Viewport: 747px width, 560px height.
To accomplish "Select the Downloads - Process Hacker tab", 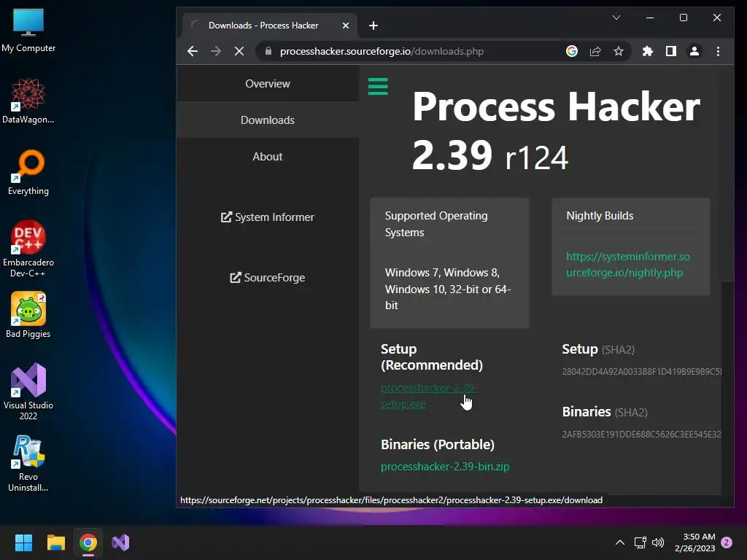I will pos(270,26).
